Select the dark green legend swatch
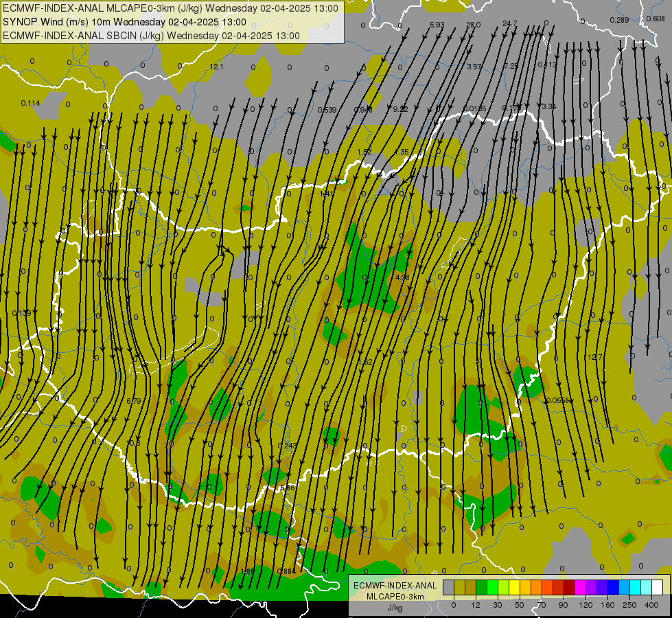 (x=482, y=587)
